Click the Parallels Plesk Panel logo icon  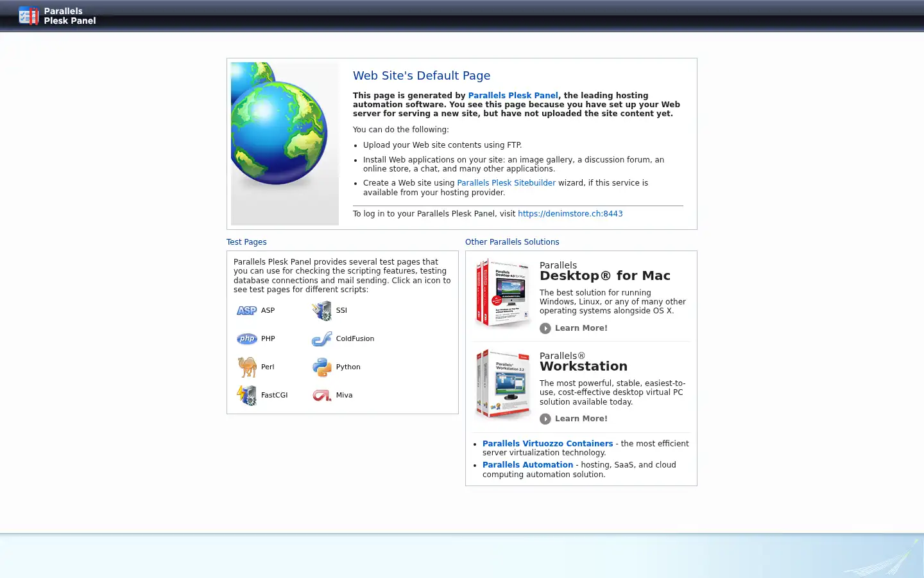click(28, 16)
